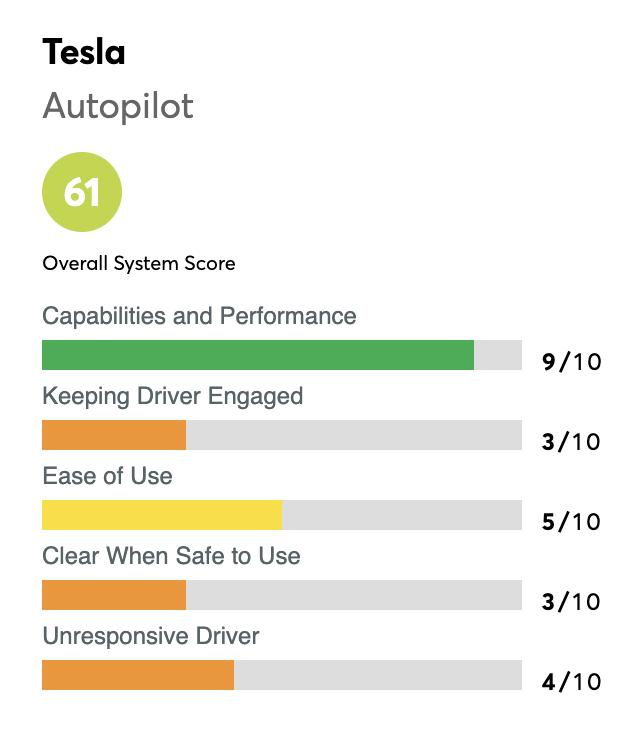Click the green 61 score circle
Image resolution: width=634 pixels, height=750 pixels.
[82, 192]
